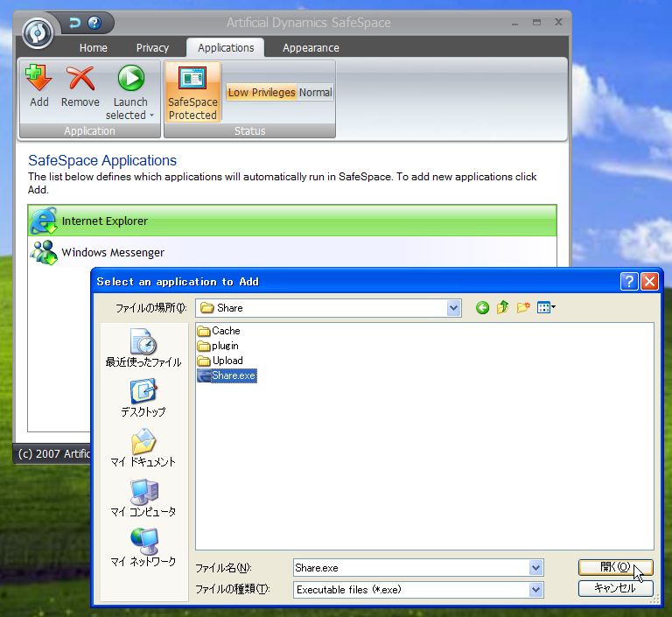Select Normal privileges status option

click(315, 92)
